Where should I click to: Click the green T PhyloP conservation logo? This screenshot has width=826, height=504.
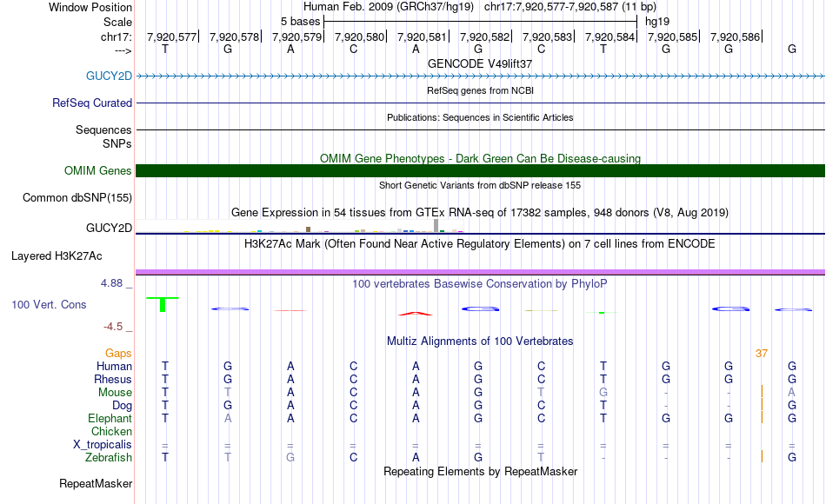pos(163,304)
